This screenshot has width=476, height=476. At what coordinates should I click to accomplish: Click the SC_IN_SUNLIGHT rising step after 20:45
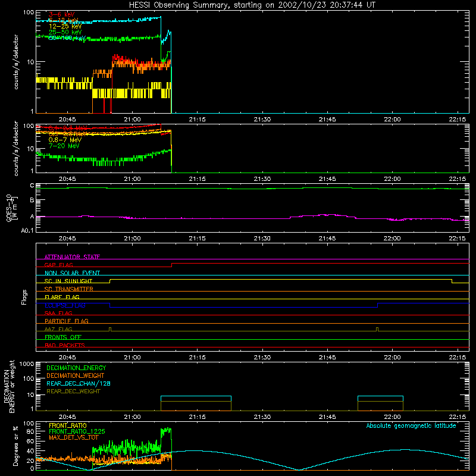pos(110,281)
